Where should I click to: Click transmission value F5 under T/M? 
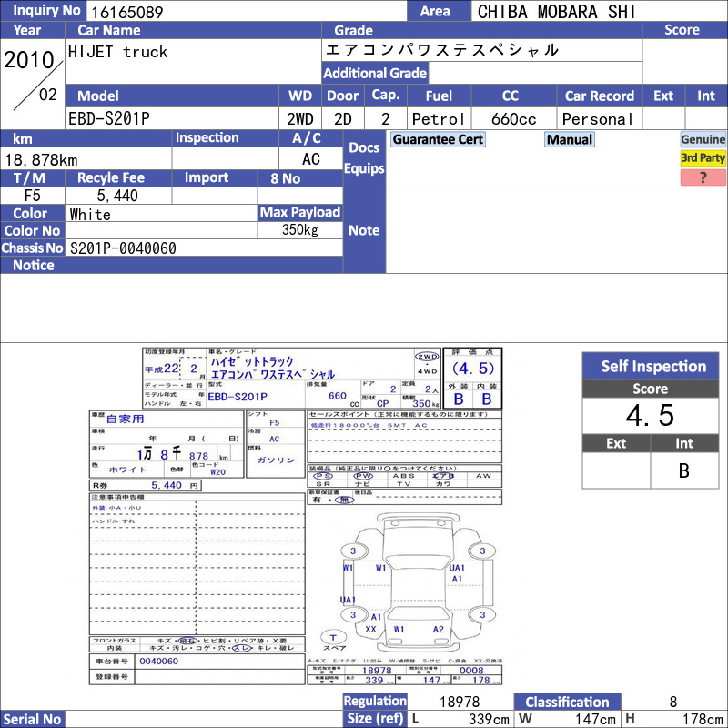pyautogui.click(x=32, y=195)
